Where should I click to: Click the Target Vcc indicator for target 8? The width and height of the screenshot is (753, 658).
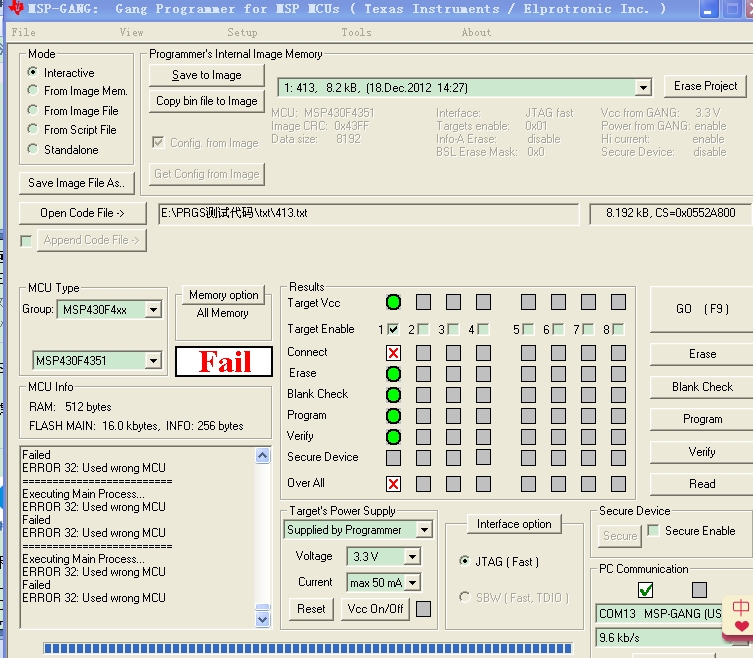click(x=618, y=302)
